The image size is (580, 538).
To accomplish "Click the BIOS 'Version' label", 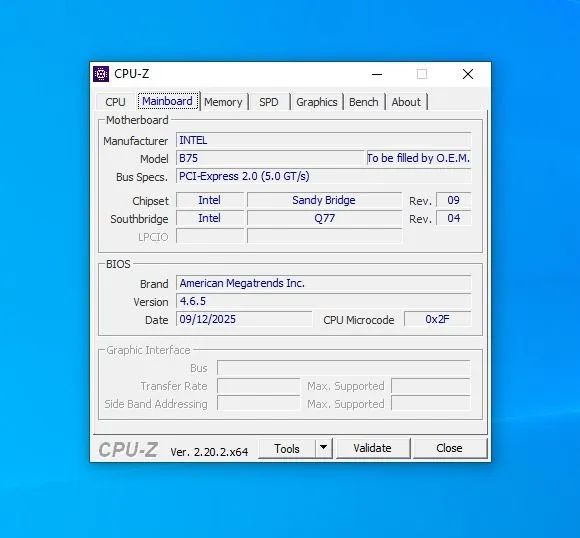I will [x=151, y=302].
